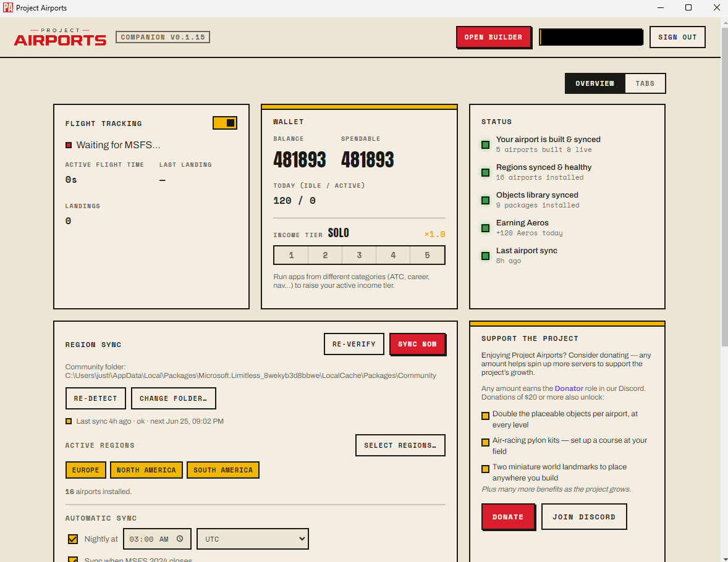Image resolution: width=728 pixels, height=562 pixels.
Task: Click the 5 airports built & live text
Action: coord(544,149)
